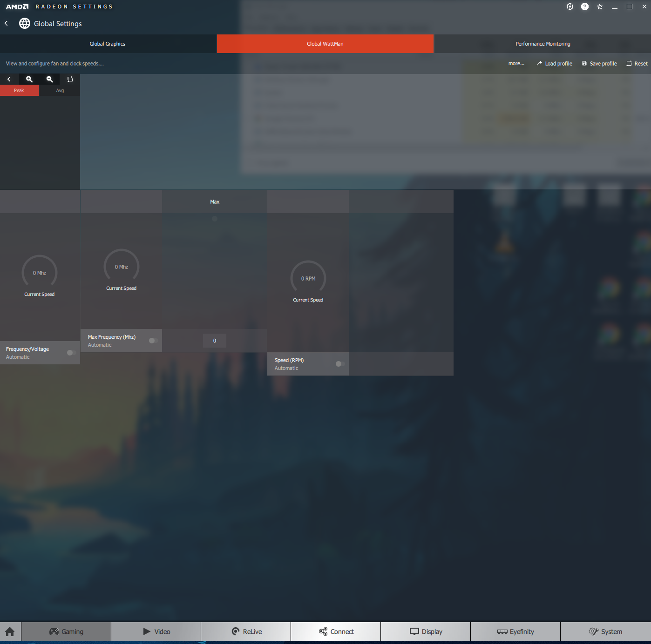The width and height of the screenshot is (651, 644).
Task: Click the 0 Mhz gauge above Frequency/Voltage
Action: 40,273
